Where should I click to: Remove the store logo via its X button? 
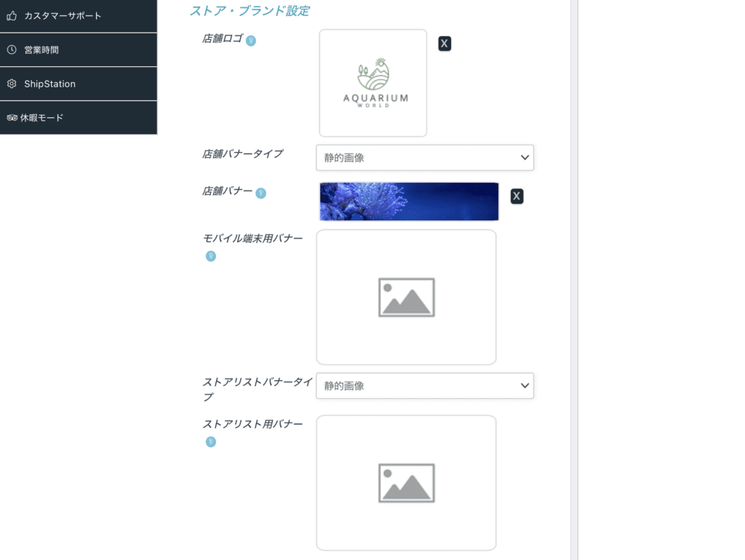click(444, 43)
